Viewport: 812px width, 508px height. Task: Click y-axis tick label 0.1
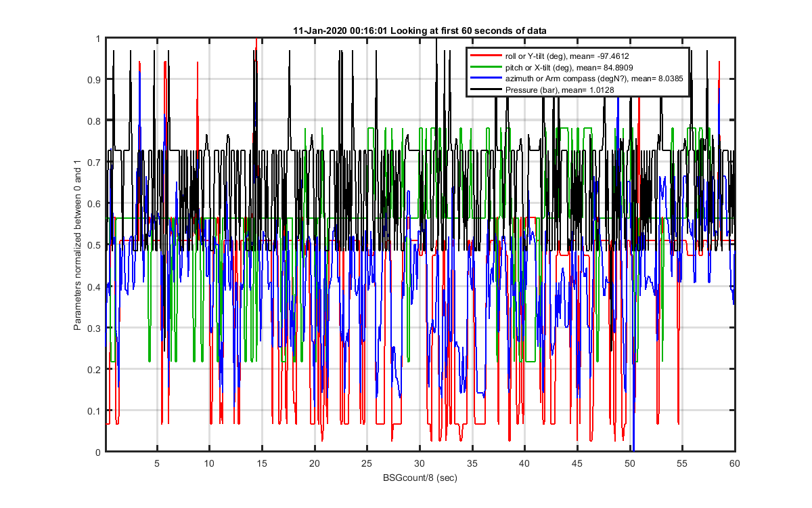click(95, 410)
